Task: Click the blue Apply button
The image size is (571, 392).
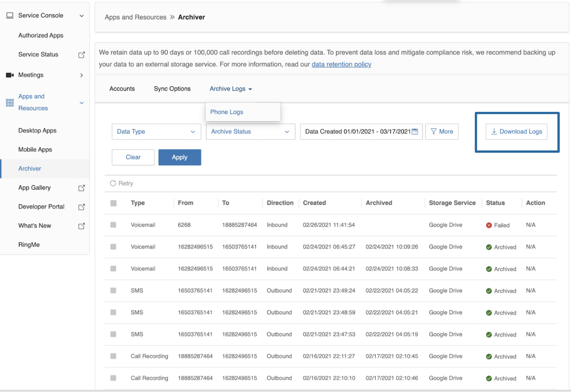Action: [180, 157]
